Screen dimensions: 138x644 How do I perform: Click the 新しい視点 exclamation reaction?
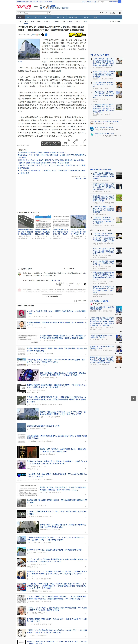[x=83, y=143]
